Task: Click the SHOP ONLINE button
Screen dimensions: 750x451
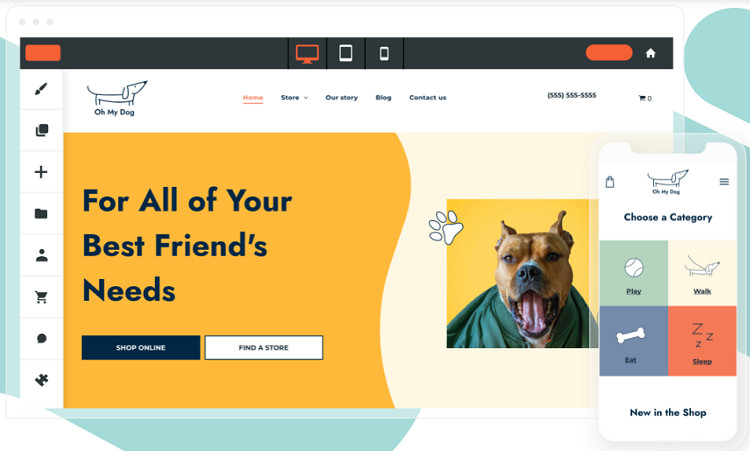Action: click(x=141, y=348)
